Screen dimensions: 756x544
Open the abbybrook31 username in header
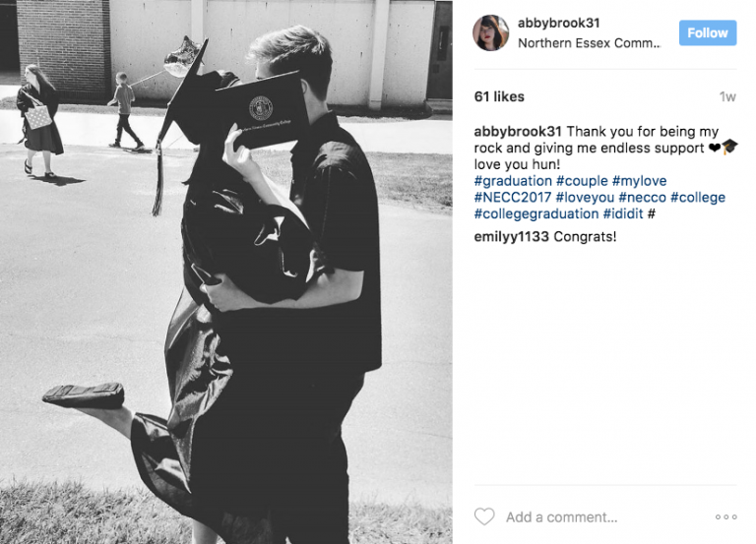[558, 23]
